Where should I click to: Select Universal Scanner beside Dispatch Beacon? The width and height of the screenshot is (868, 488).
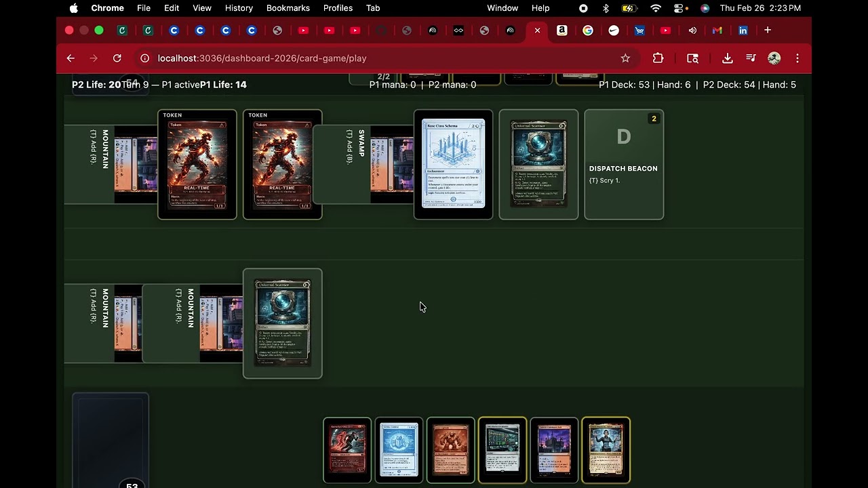click(538, 165)
